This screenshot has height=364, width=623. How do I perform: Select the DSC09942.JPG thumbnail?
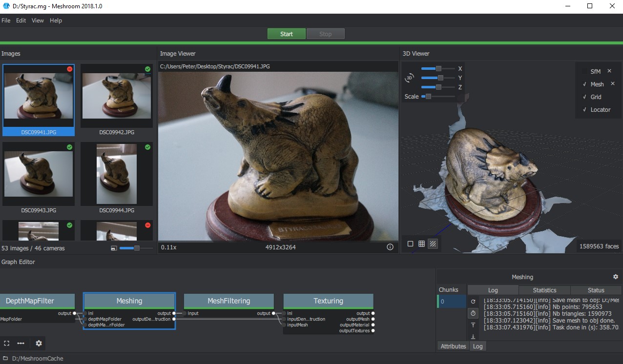click(117, 96)
